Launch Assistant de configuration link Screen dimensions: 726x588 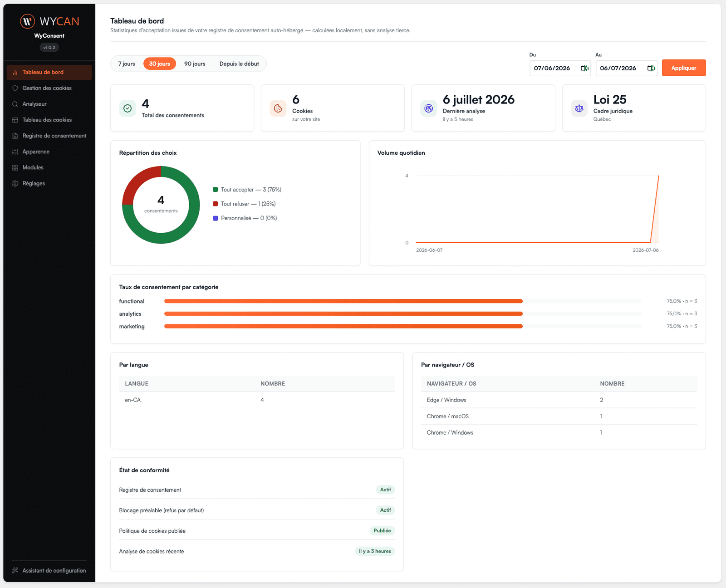(49, 570)
